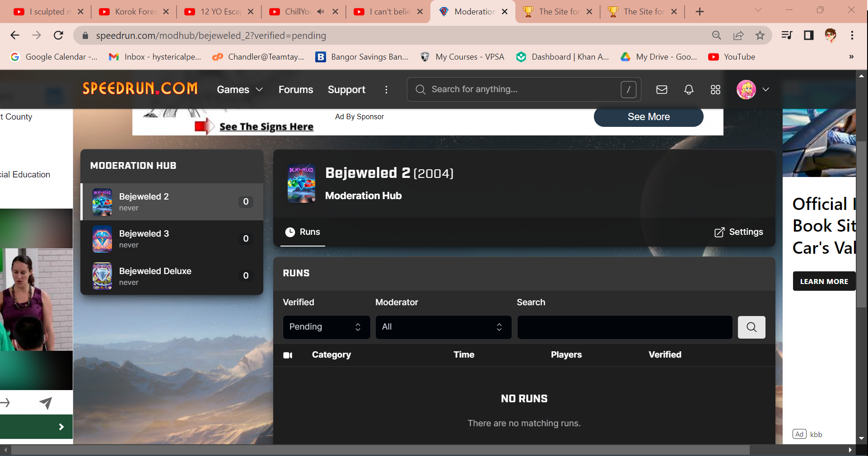Close the I sculpted tab

(81, 12)
